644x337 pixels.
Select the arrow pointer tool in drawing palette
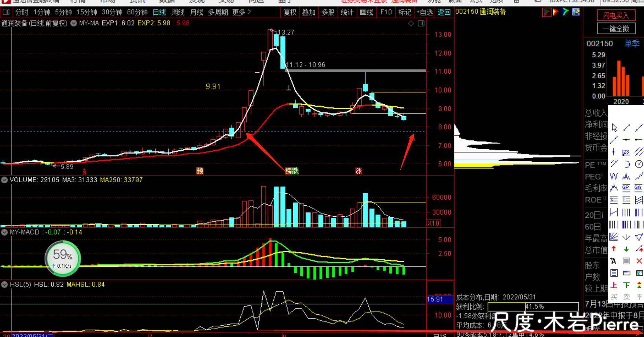coord(614,128)
